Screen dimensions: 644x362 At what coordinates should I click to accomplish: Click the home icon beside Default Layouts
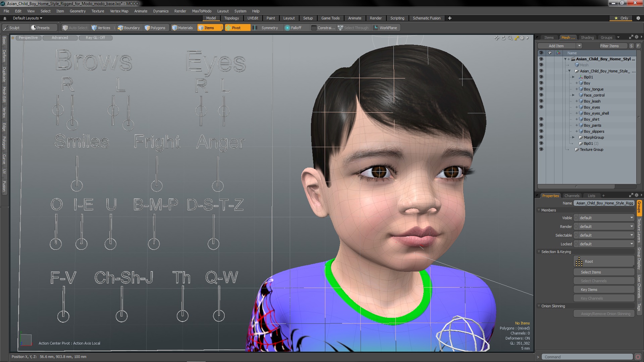click(5, 18)
